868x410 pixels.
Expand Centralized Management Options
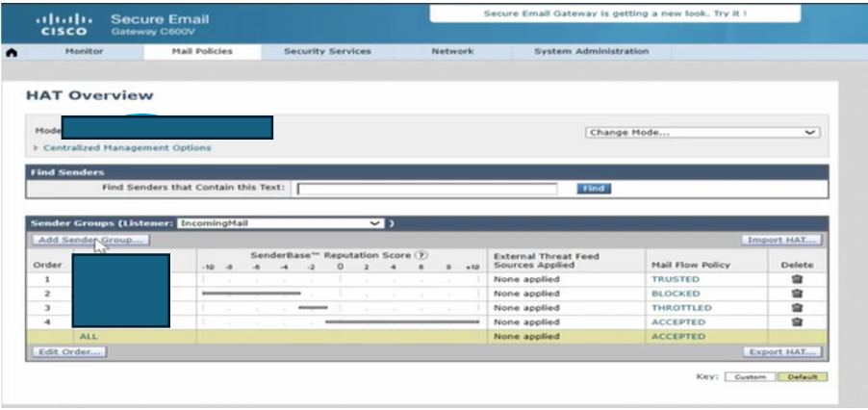[x=126, y=148]
